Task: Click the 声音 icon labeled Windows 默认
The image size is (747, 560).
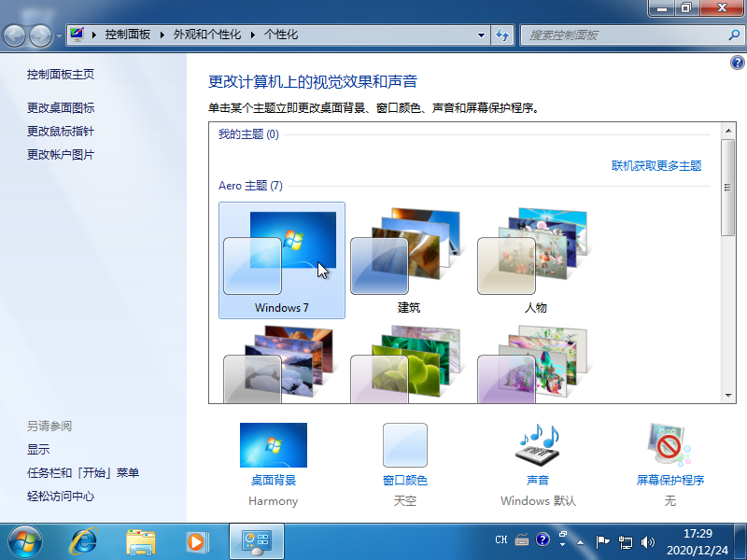Action: pos(537,445)
